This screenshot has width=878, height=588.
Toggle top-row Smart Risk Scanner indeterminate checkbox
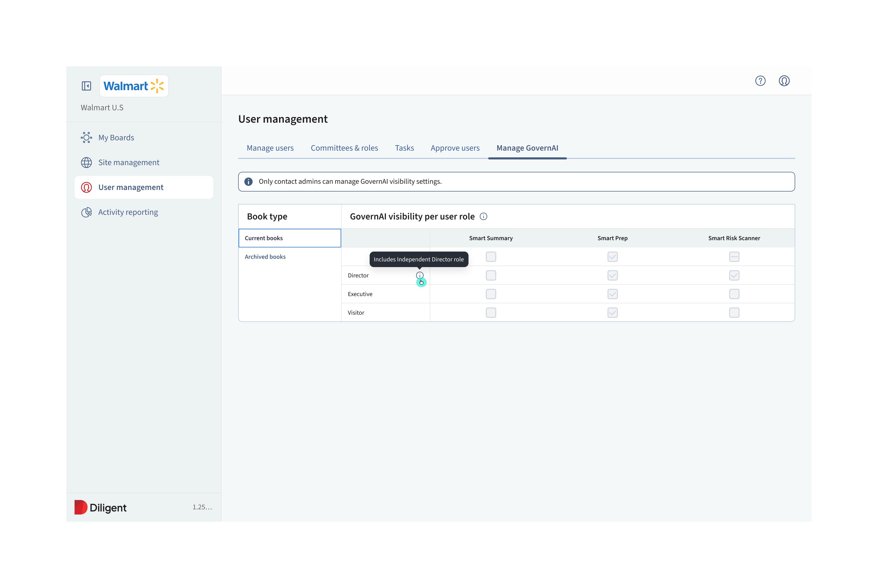tap(734, 257)
